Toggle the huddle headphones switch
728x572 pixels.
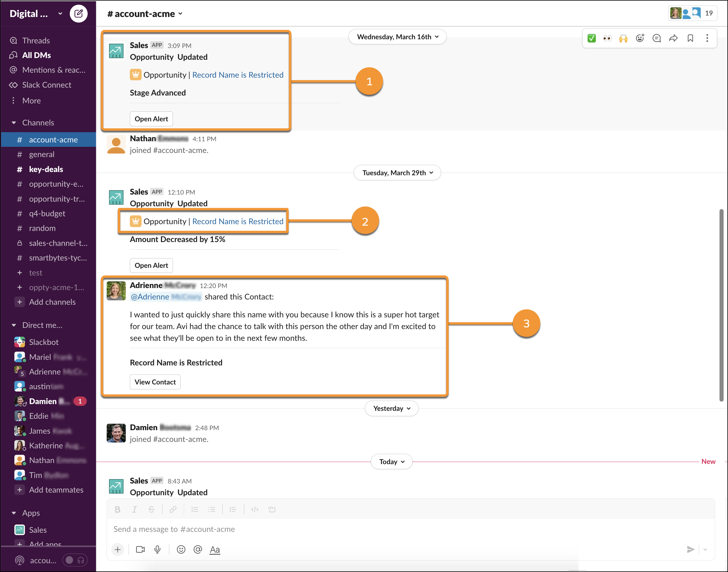75,560
